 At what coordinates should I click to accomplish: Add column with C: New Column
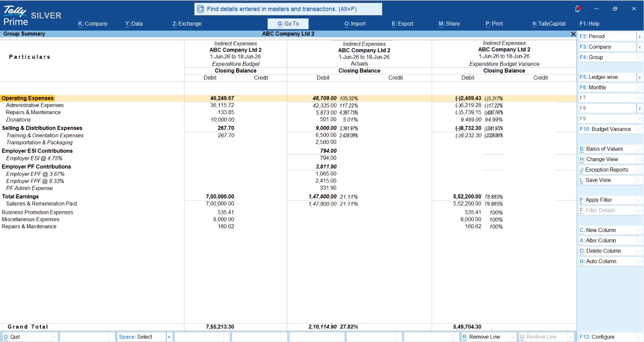[x=607, y=230]
